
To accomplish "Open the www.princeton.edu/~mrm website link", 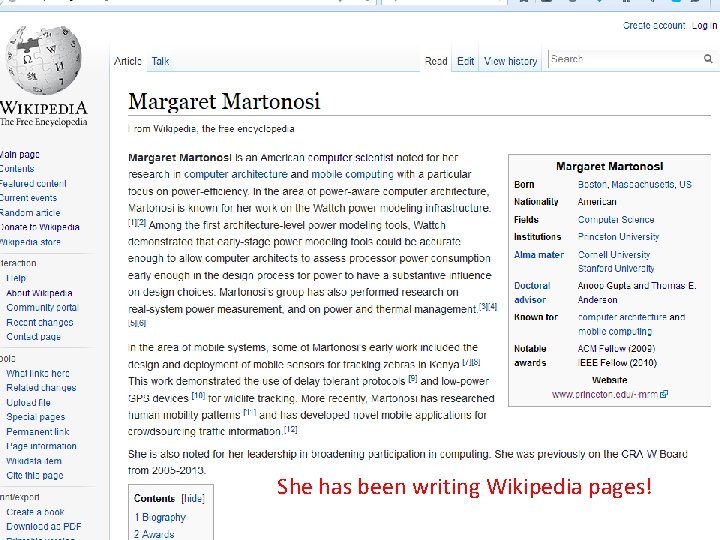I will 605,394.
